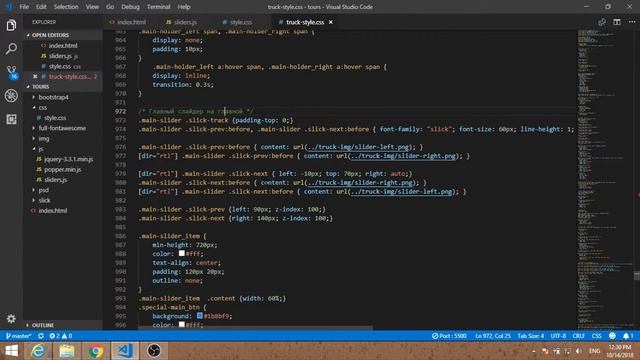This screenshot has width=640, height=360.
Task: Click the #1b8bf9 background color swatch
Action: point(200,316)
